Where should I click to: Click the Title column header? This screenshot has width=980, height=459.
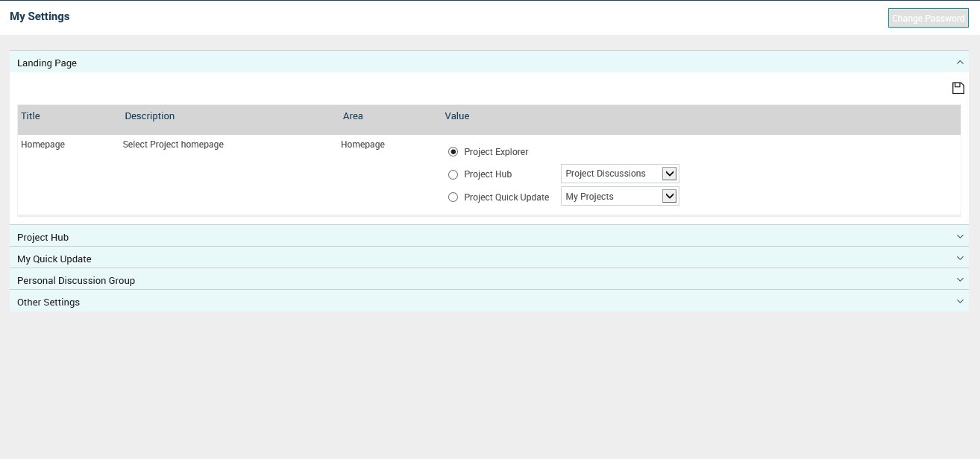tap(31, 116)
